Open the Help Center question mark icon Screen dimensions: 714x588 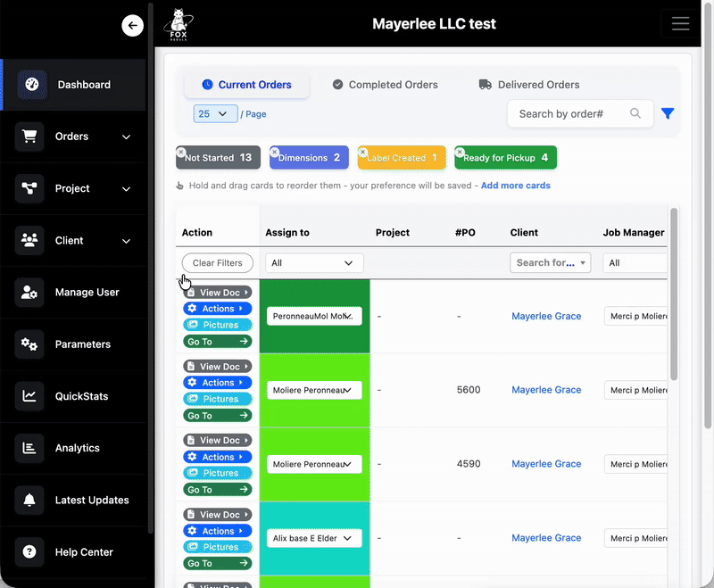click(x=29, y=551)
